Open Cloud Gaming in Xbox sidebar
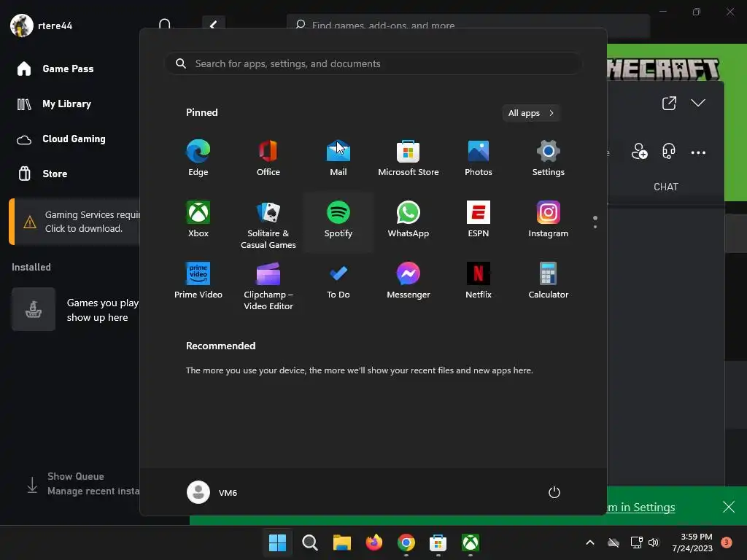Screen dimensions: 747x560 click(61, 139)
